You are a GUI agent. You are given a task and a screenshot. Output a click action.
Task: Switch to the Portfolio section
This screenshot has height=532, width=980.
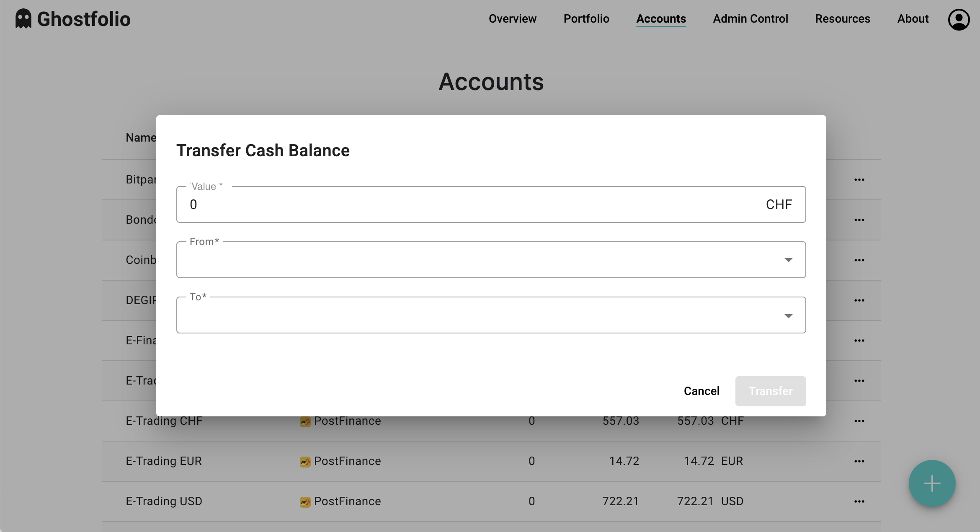(x=586, y=18)
